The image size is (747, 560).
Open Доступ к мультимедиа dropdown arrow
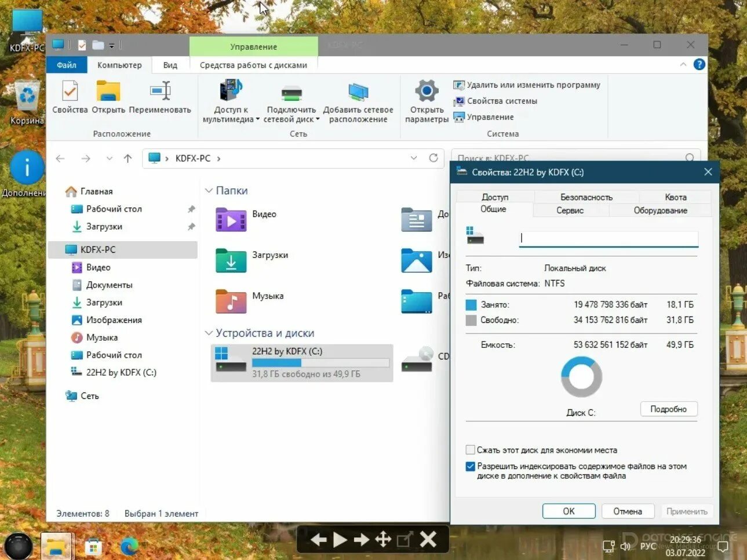(257, 119)
